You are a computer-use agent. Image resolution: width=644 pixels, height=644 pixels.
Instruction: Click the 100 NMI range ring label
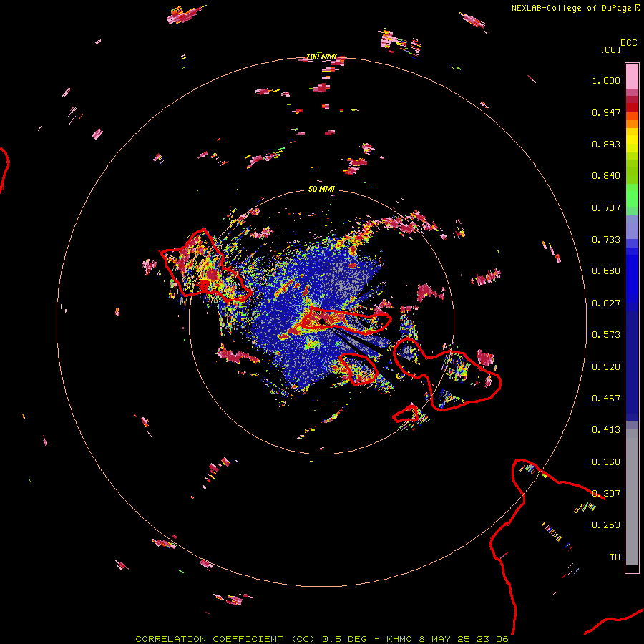pos(321,57)
